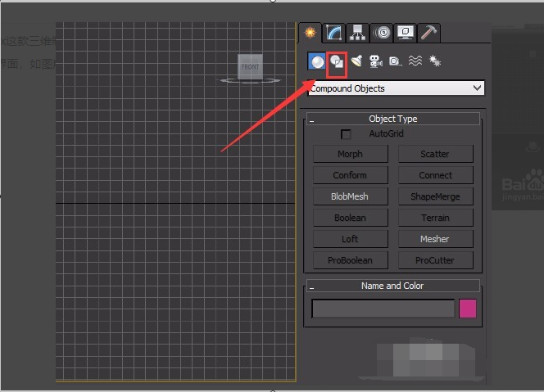Click the Connect button

coord(435,175)
